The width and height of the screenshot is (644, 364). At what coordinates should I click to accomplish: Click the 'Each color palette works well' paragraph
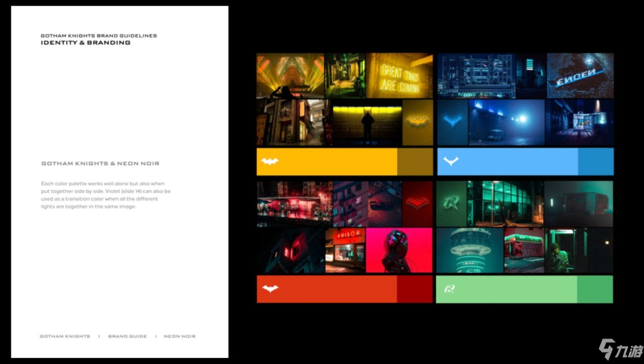106,195
